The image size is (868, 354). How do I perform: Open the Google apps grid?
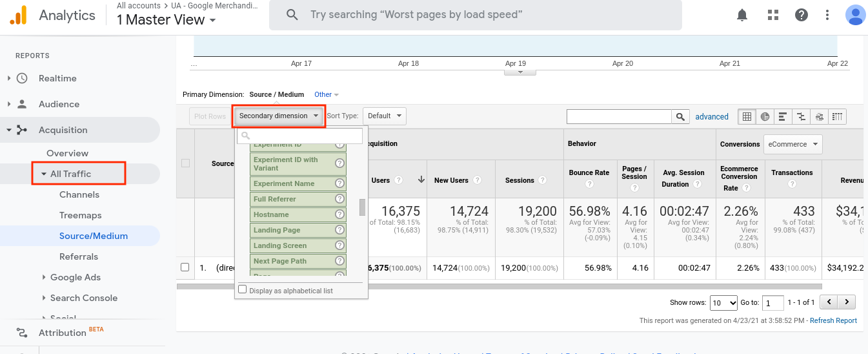[x=773, y=15]
